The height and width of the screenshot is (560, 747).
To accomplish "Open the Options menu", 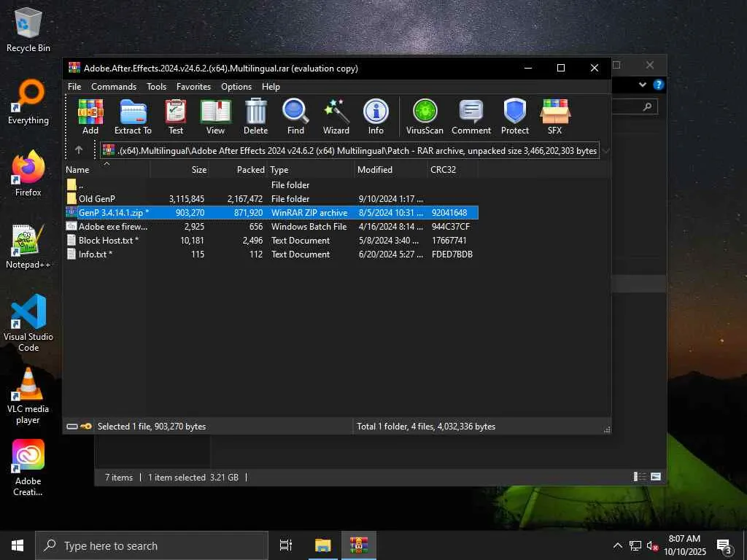I will pyautogui.click(x=236, y=87).
